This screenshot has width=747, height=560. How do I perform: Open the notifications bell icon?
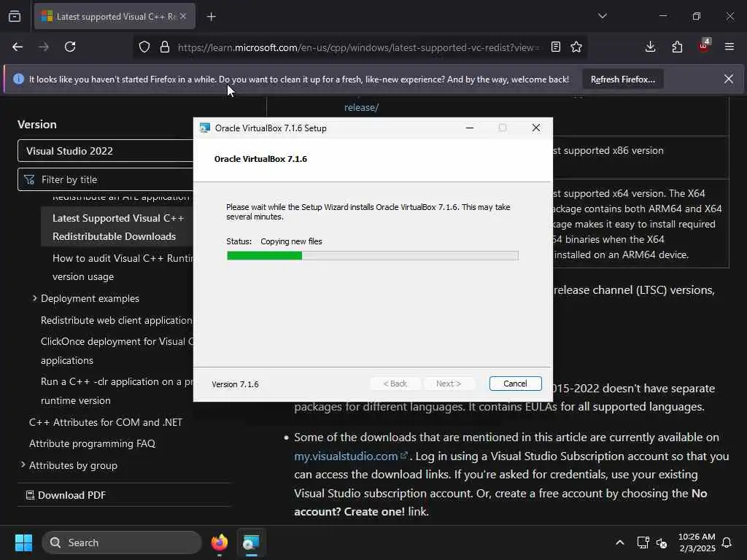click(727, 542)
